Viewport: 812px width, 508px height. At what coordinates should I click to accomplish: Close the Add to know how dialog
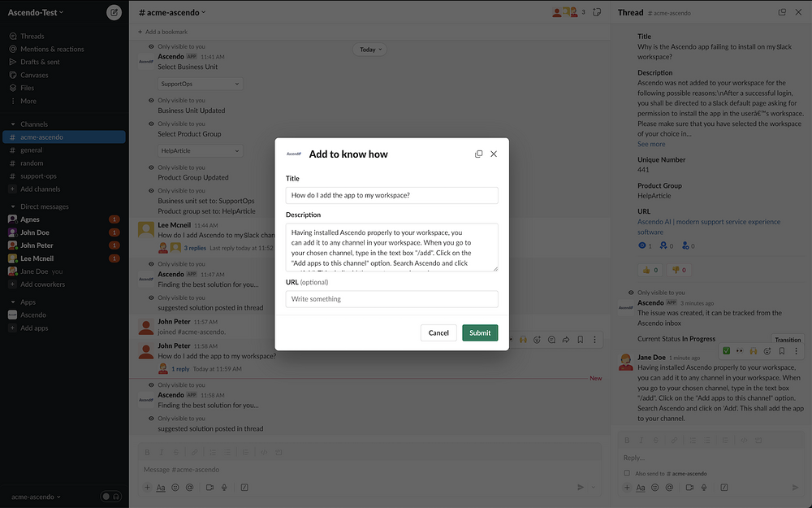pos(494,154)
